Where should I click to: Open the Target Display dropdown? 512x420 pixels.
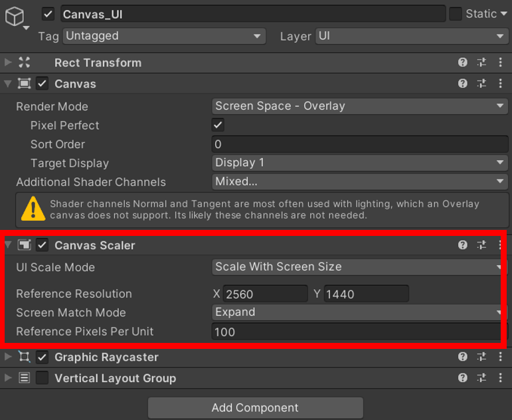360,163
